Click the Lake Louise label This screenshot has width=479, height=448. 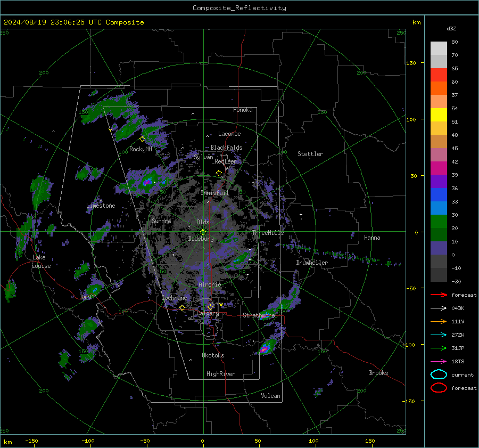(41, 262)
